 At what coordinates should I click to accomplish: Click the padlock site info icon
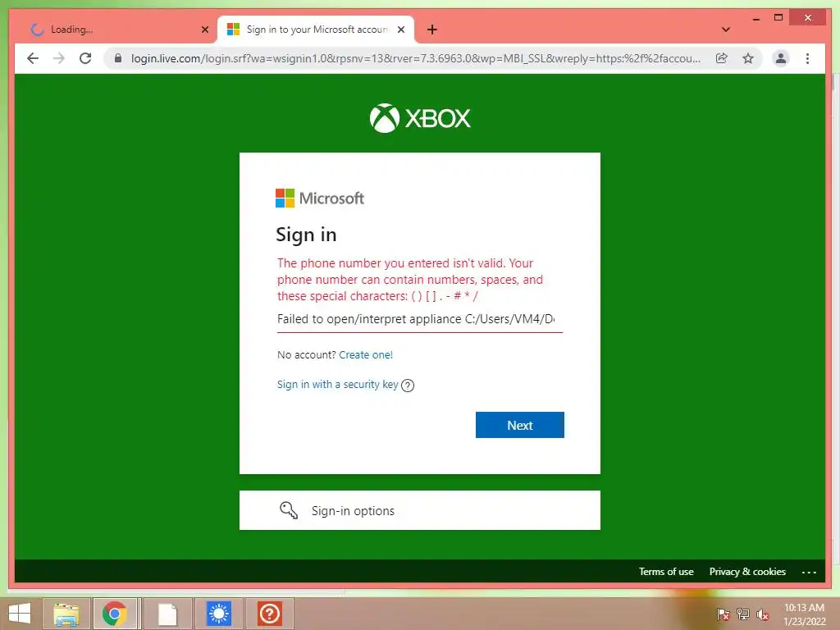[118, 58]
